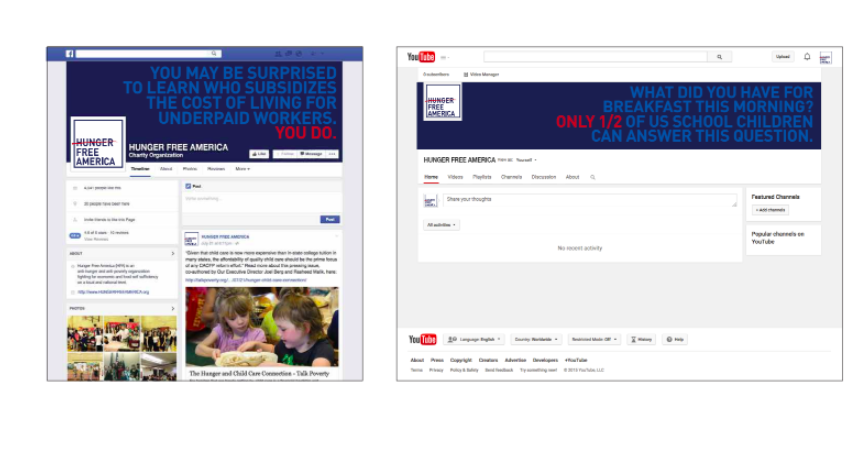Click the Send feedback footer link
The image size is (867, 452).
click(x=499, y=370)
